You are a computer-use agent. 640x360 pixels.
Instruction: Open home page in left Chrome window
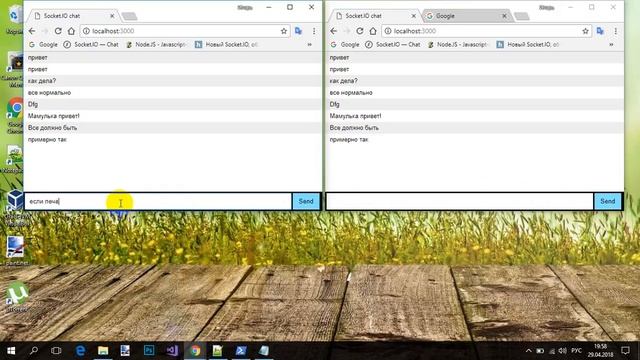click(x=71, y=31)
